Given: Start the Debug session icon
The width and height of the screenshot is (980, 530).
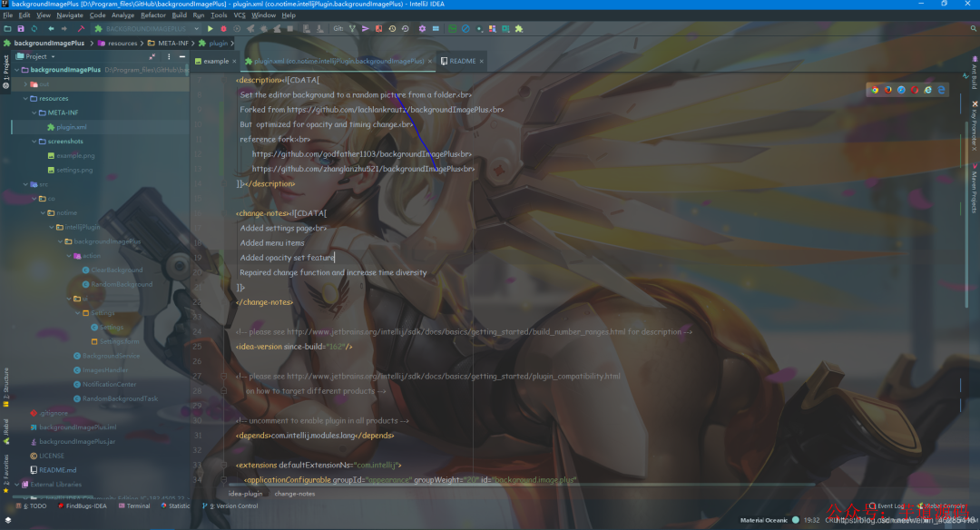Looking at the screenshot, I should click(x=223, y=28).
